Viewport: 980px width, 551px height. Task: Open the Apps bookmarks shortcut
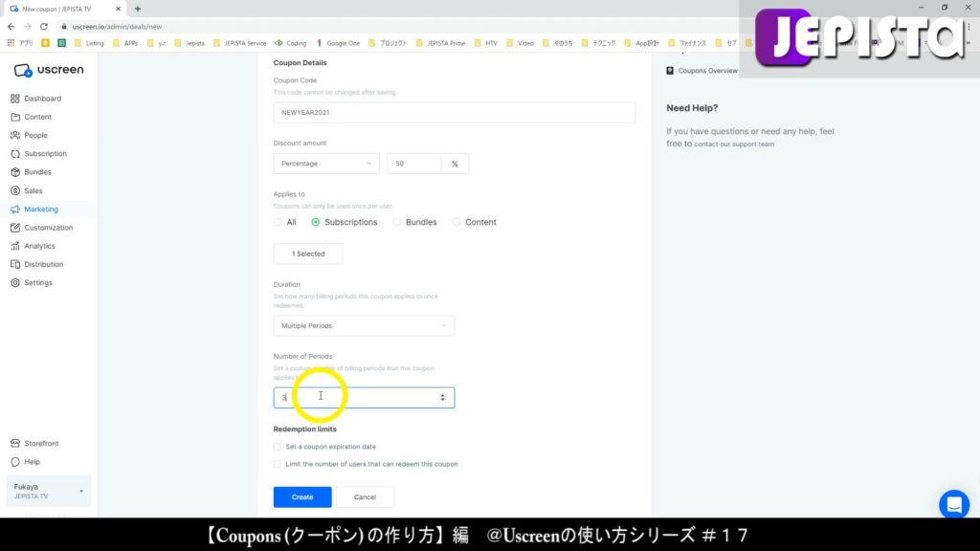click(20, 43)
